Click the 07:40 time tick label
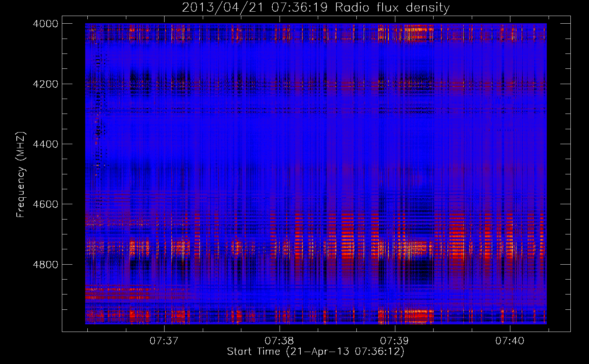 pyautogui.click(x=510, y=341)
